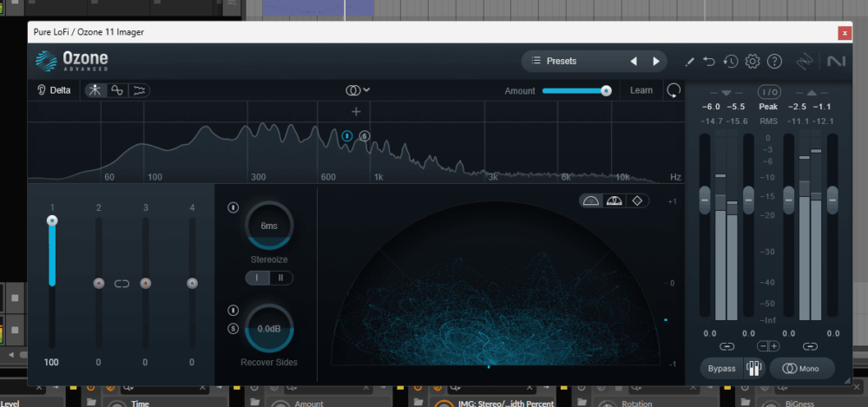Adjust the left output gain fader
Image resolution: width=868 pixels, height=407 pixels.
788,200
